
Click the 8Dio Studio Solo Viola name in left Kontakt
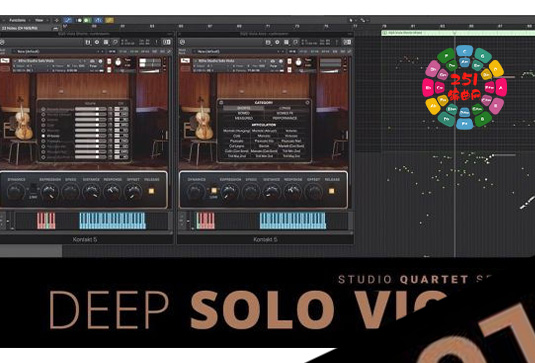point(37,61)
